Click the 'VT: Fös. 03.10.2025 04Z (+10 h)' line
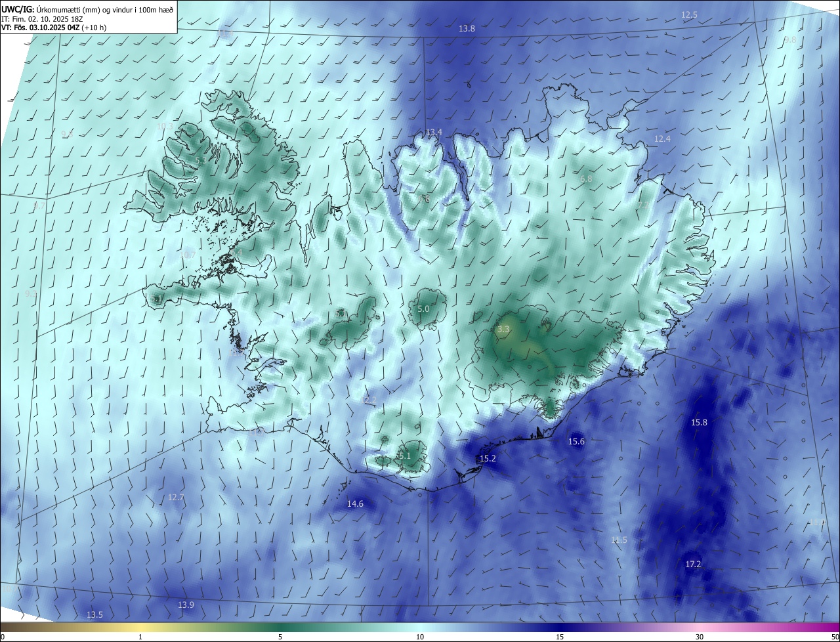Viewport: 840px width, 642px height. [x=54, y=28]
